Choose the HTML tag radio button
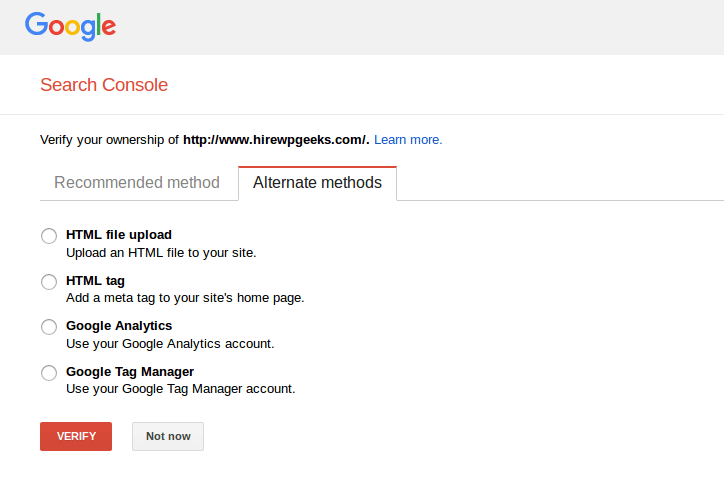Viewport: 724px width, 478px height. click(49, 282)
